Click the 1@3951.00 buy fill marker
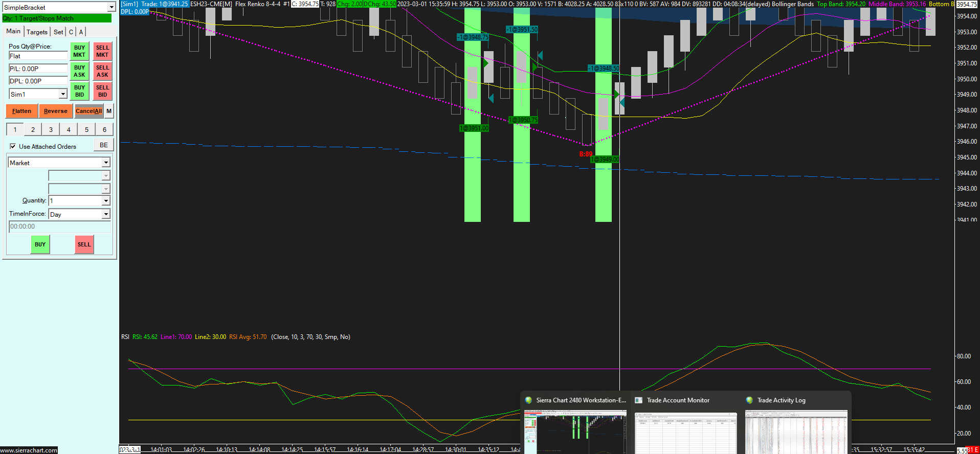The height and width of the screenshot is (454, 980). pyautogui.click(x=474, y=128)
